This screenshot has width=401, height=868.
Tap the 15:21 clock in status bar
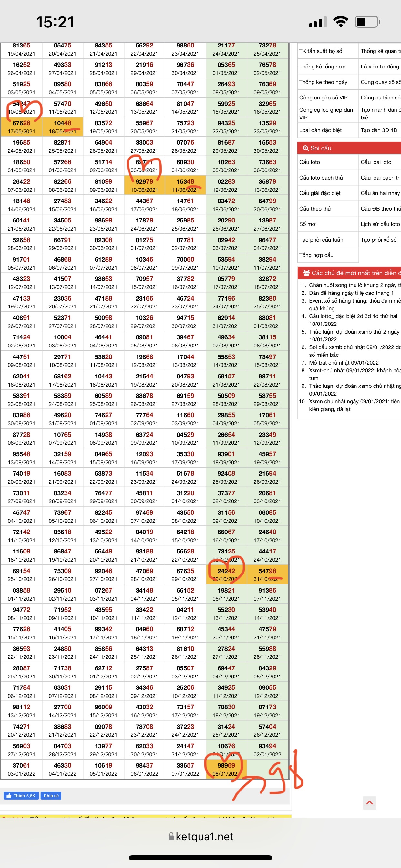coord(55,22)
